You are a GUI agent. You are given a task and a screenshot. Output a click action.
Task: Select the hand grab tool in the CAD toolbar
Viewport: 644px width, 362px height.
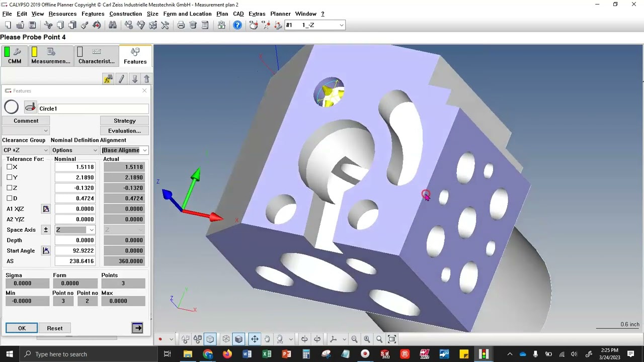tap(267, 339)
